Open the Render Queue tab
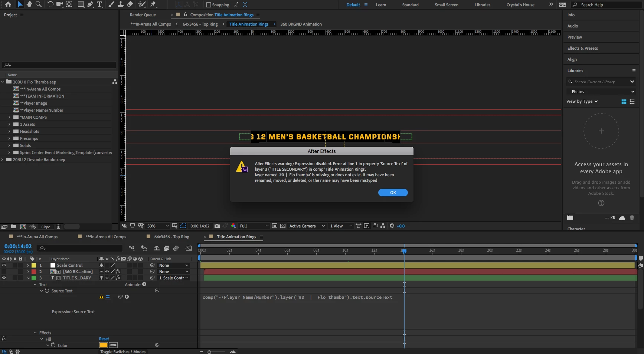This screenshot has width=644, height=354. click(x=143, y=15)
